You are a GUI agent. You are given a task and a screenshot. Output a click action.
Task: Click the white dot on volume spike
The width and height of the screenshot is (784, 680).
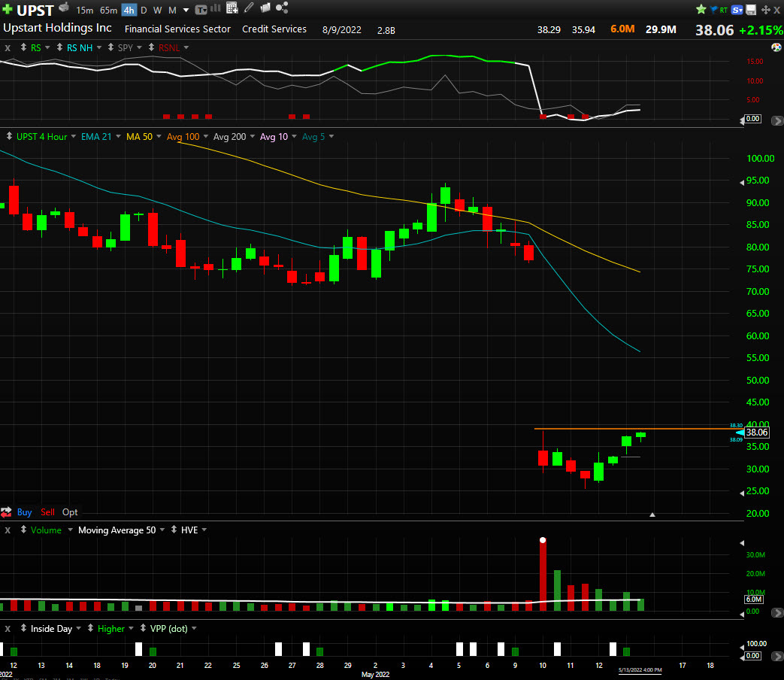(x=543, y=540)
